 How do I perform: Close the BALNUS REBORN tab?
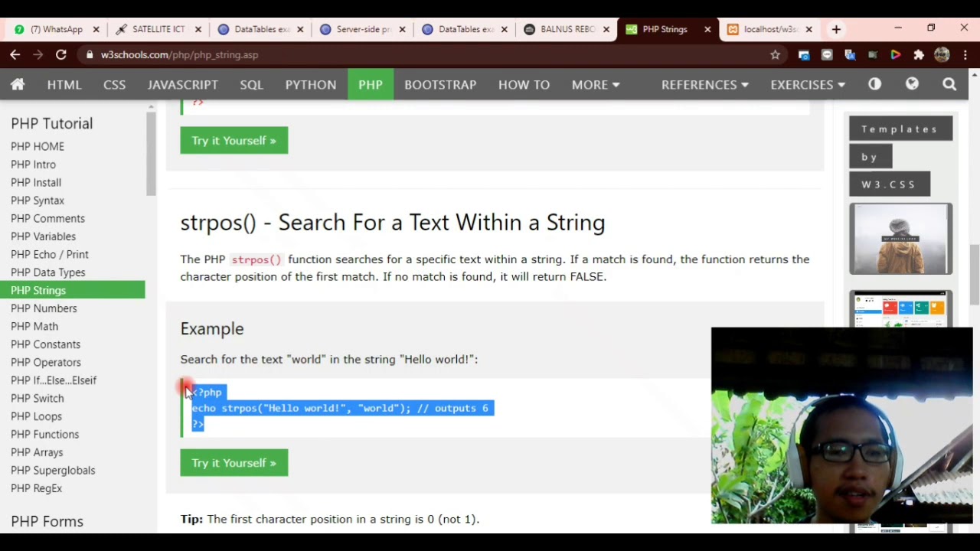point(606,29)
